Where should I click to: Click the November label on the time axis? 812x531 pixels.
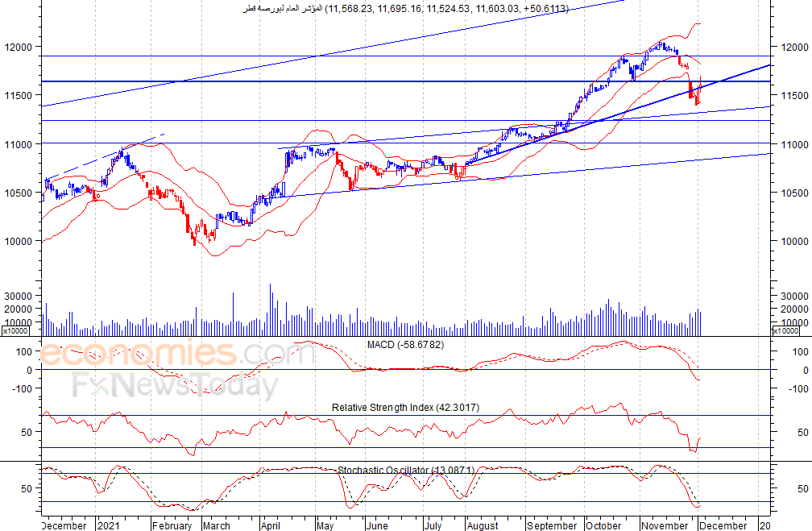pos(665,525)
